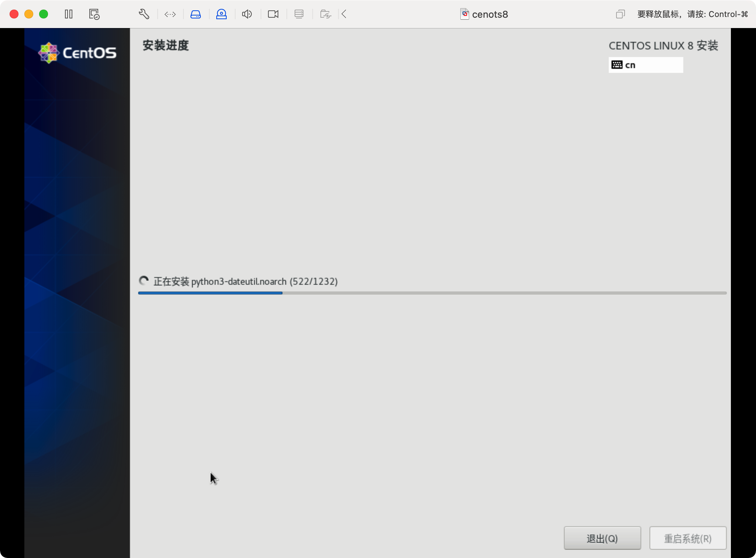The height and width of the screenshot is (558, 756).
Task: Click the installation progress bar
Action: [x=432, y=293]
